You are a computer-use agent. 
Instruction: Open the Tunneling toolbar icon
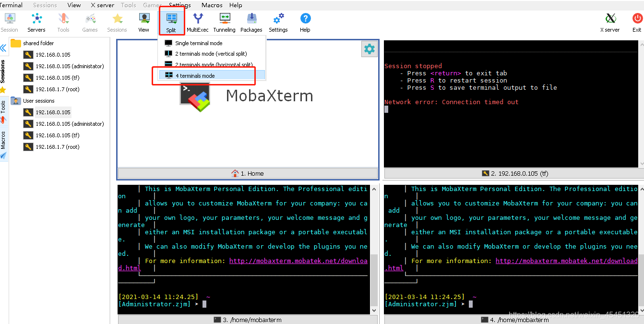coord(225,22)
